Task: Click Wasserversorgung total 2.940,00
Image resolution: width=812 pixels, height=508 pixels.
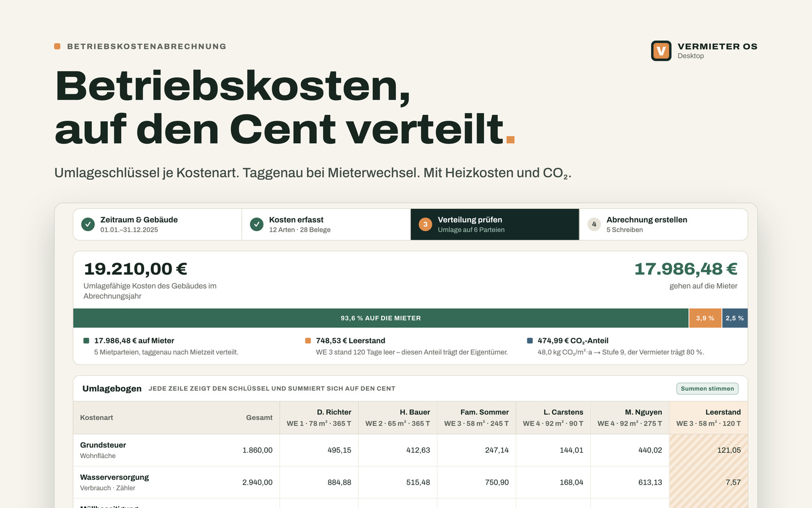Action: [x=257, y=482]
